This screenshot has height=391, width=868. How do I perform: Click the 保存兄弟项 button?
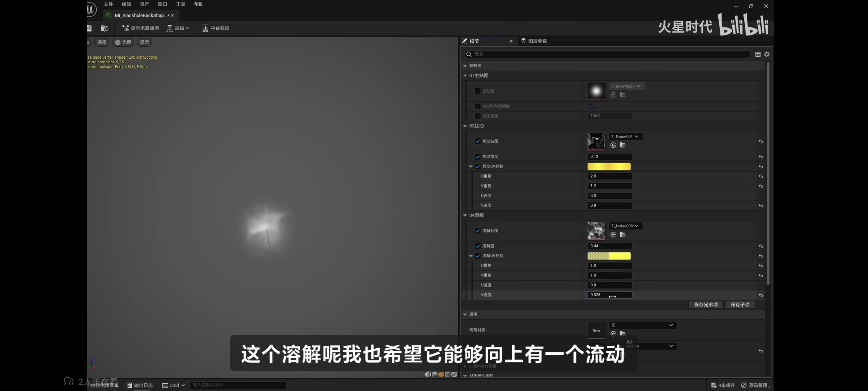[706, 304]
